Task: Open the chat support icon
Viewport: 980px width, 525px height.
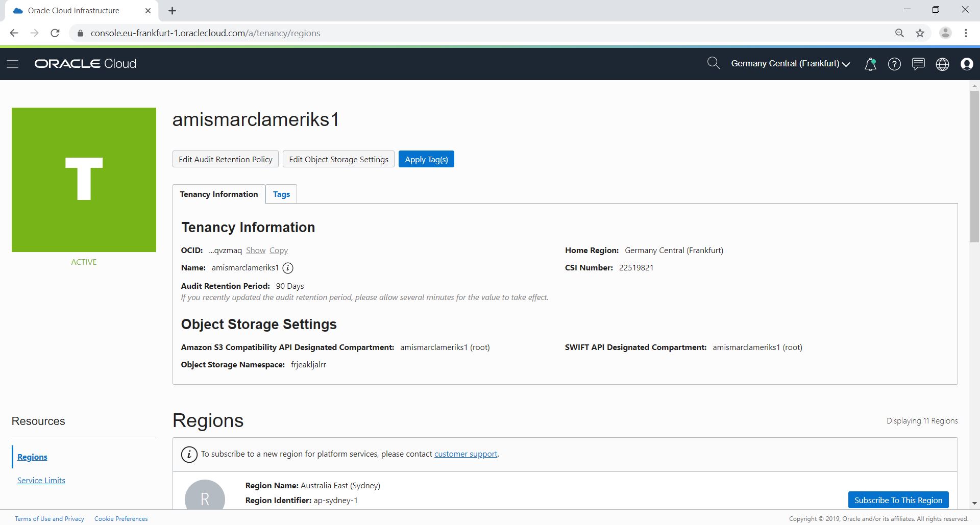Action: click(x=918, y=64)
